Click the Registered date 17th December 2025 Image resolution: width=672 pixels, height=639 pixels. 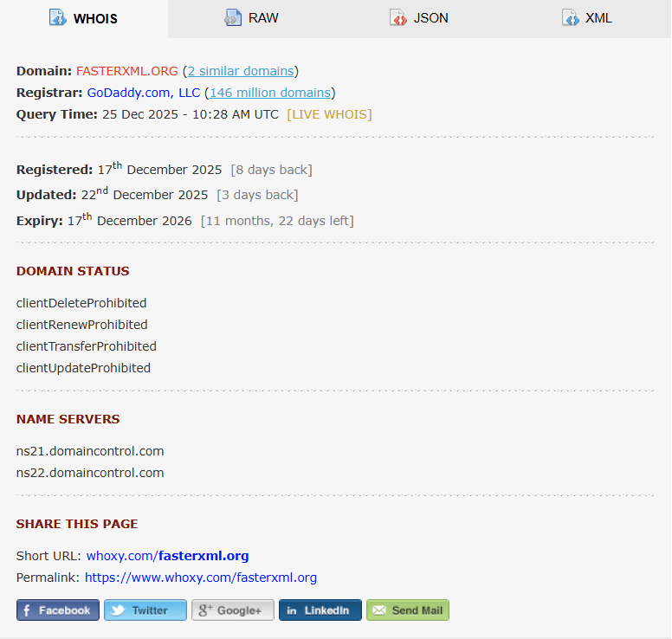[x=160, y=169]
